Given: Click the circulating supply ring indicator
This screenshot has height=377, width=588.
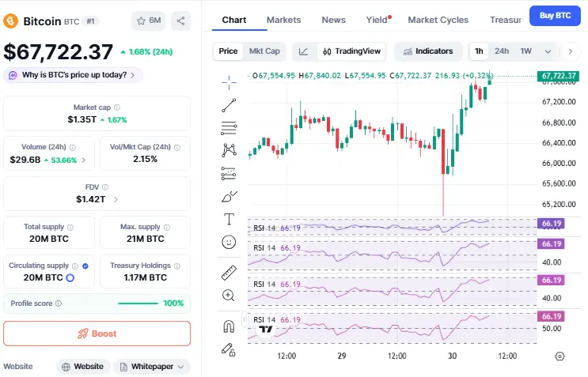Looking at the screenshot, I should pos(70,277).
